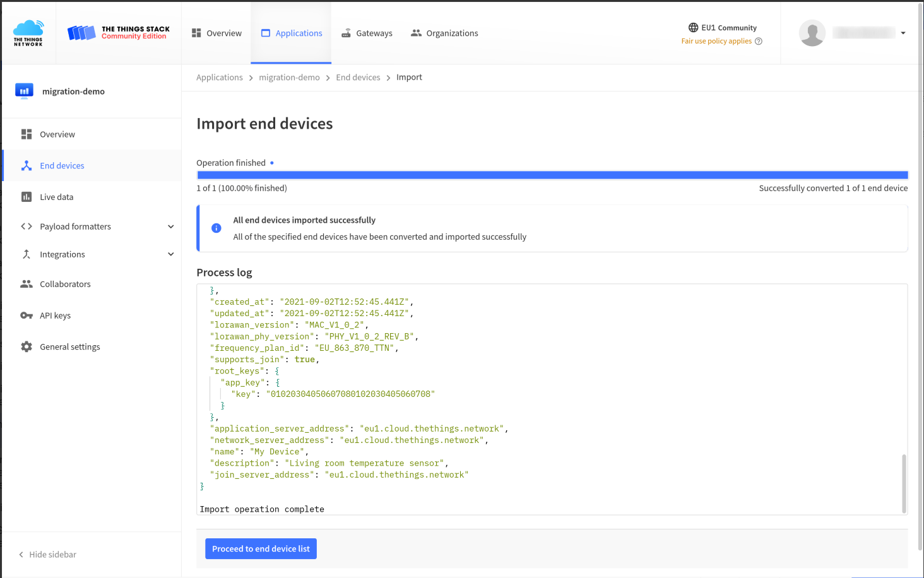The height and width of the screenshot is (578, 924).
Task: Click the Live data chart icon
Action: (27, 197)
